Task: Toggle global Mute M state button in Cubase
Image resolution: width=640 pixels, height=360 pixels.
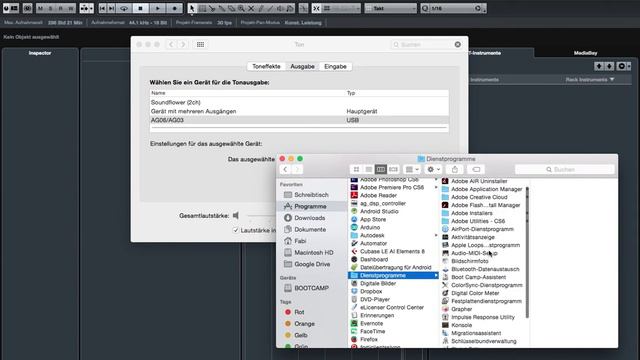Action: pyautogui.click(x=40, y=8)
